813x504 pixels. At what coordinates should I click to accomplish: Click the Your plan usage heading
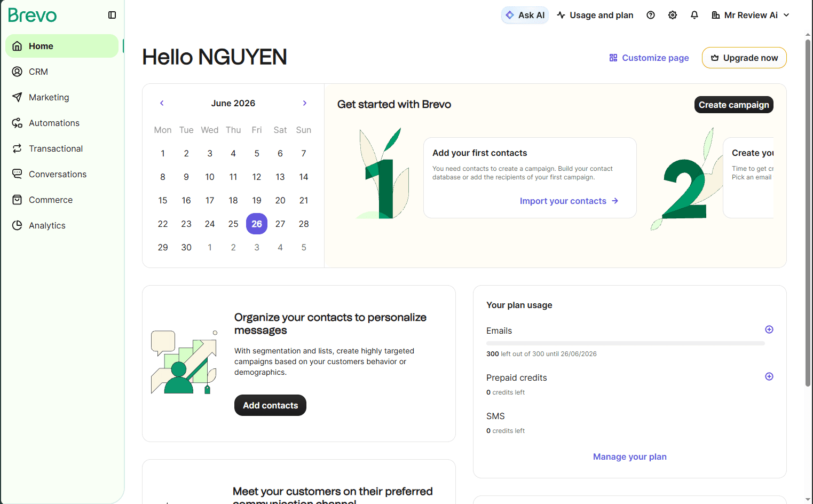(519, 305)
